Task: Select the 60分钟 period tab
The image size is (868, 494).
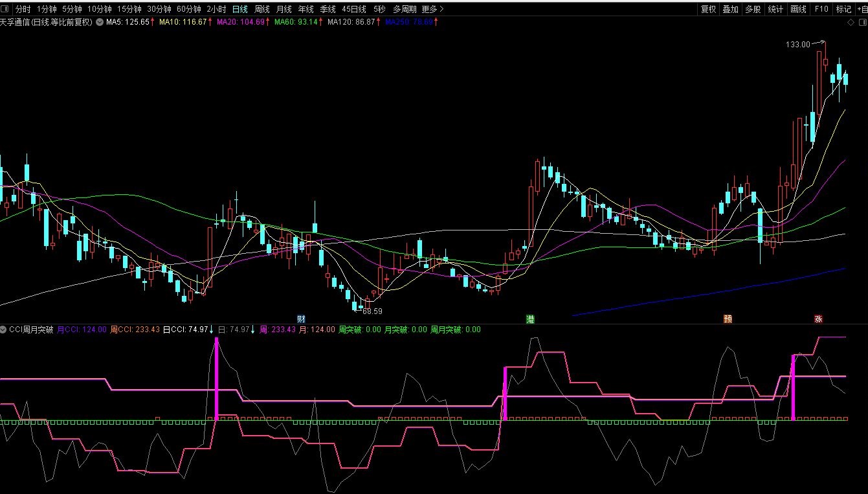Action: [189, 9]
